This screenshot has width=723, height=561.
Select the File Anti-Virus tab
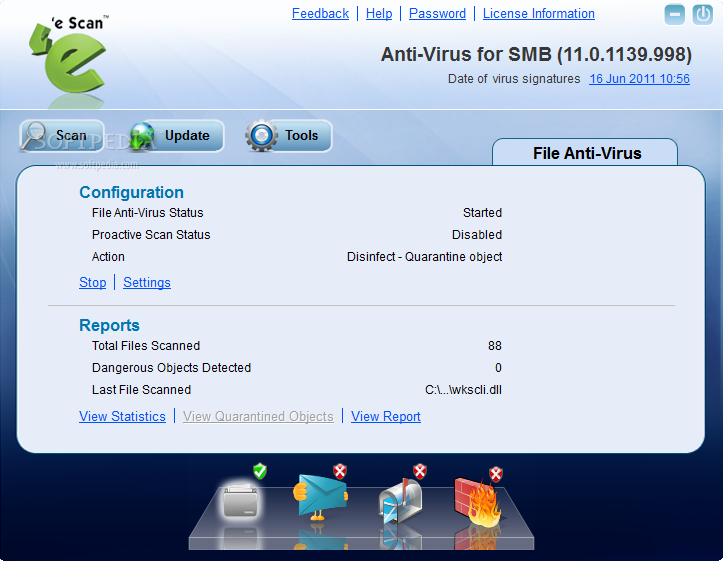[585, 153]
